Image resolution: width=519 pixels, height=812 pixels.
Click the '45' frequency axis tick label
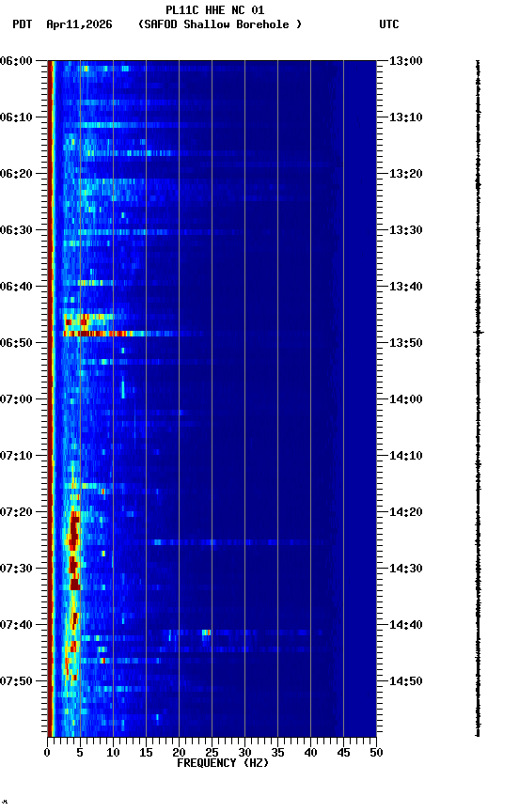[343, 753]
